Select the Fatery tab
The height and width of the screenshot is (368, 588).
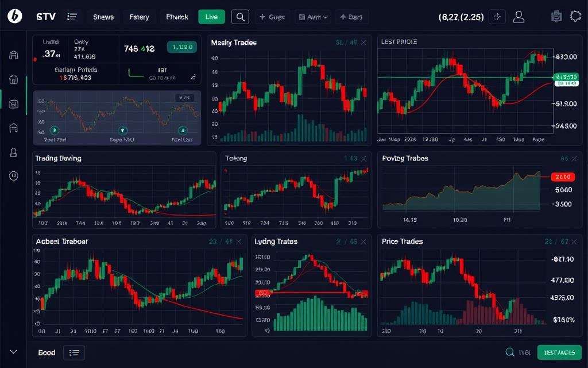click(139, 17)
